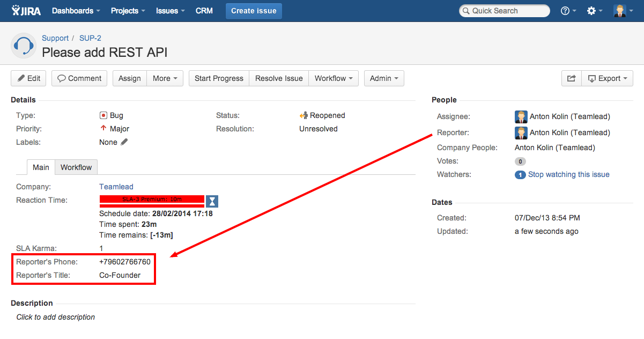Click the hourglass icon beside SLA bar
The image size is (644, 339).
tap(212, 201)
